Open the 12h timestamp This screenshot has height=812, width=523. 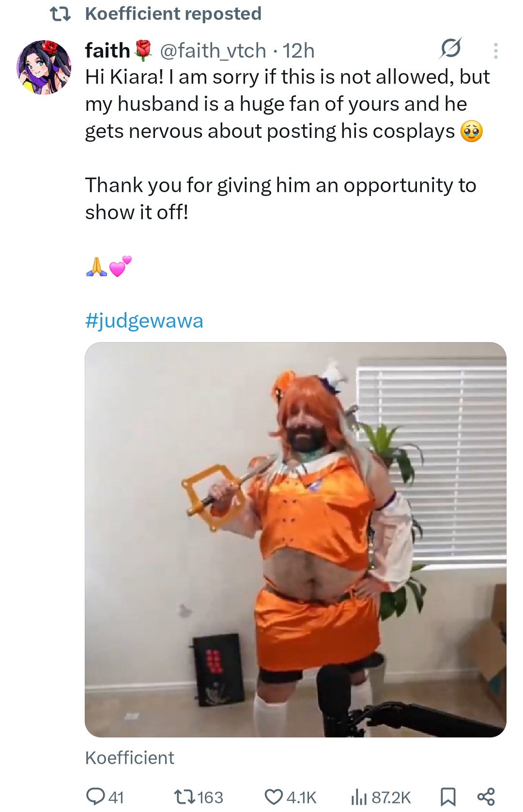[x=298, y=50]
